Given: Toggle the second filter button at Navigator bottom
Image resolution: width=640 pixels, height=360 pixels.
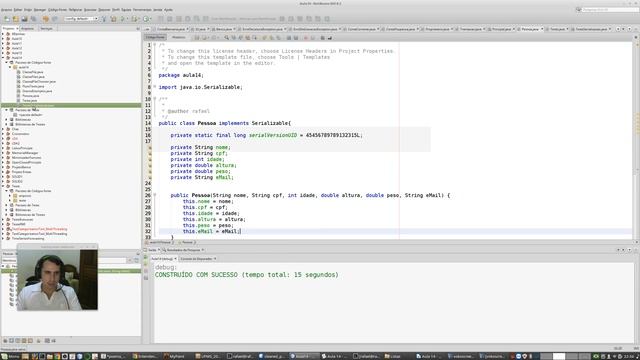Looking at the screenshot, I should tap(11, 340).
